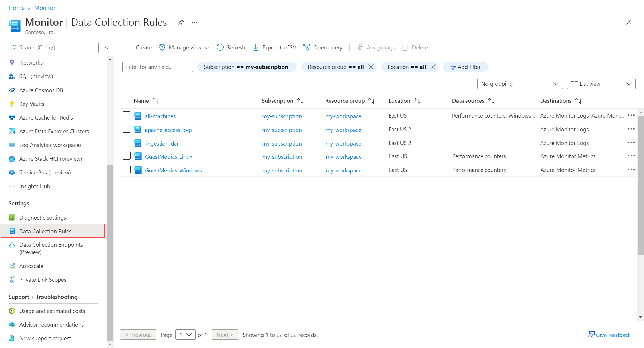Collapse the sidebar with double-chevron icon

click(x=107, y=48)
